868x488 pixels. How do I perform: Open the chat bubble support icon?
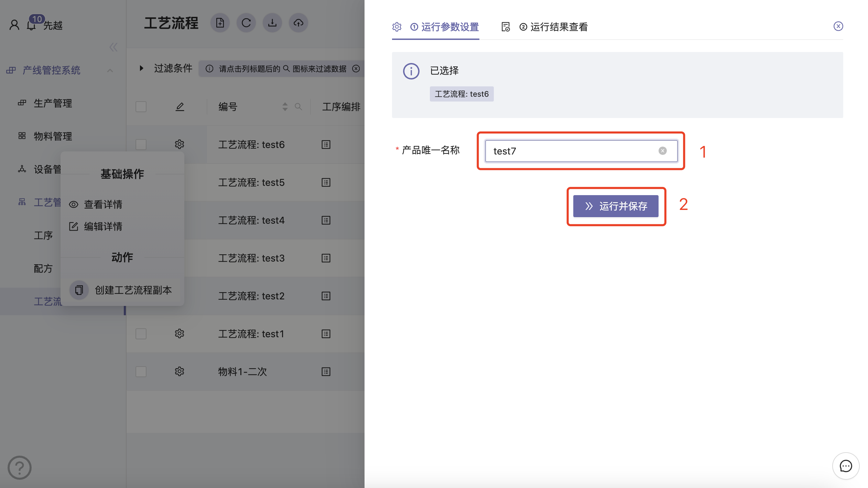pos(846,466)
